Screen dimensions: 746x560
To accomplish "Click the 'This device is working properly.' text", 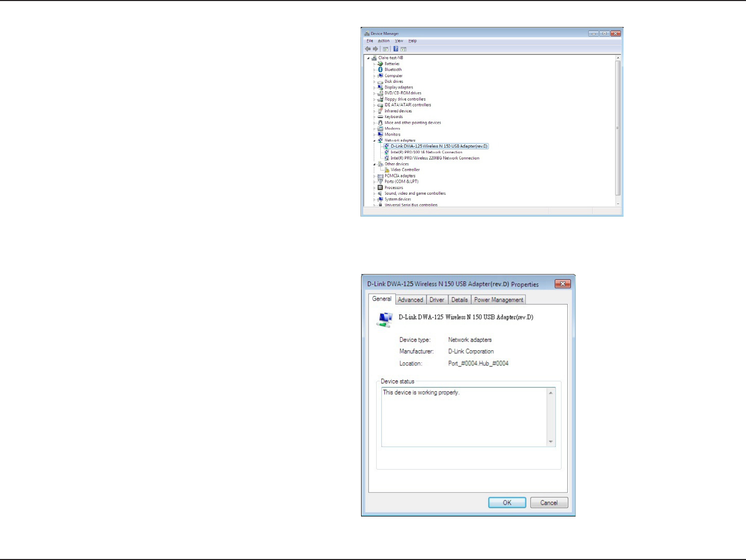I will coord(421,393).
